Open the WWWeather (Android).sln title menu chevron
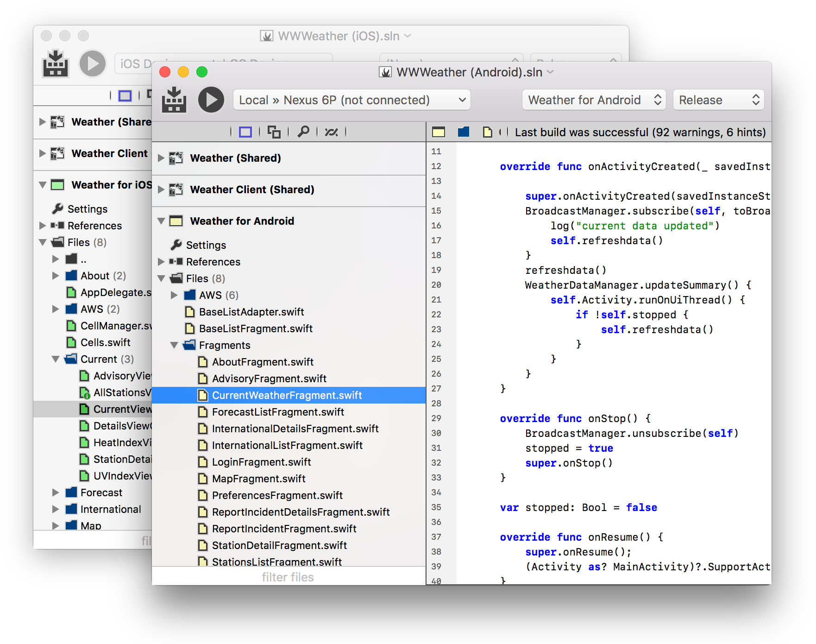This screenshot has width=816, height=644. [550, 72]
